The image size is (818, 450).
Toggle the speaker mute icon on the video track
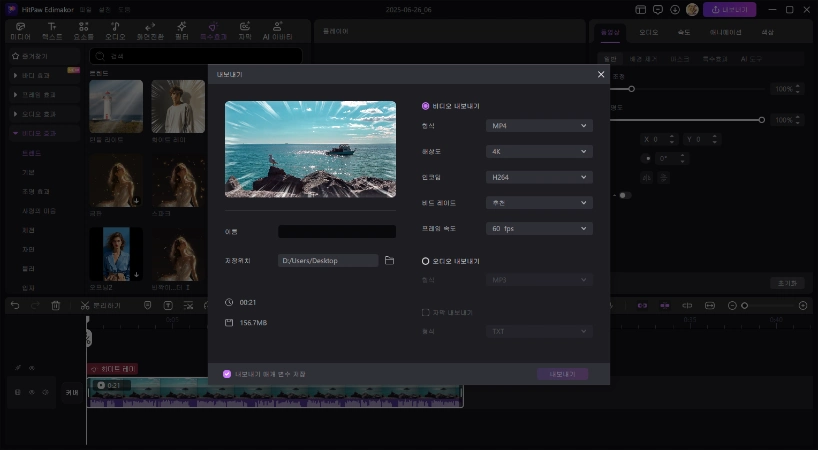(x=45, y=392)
